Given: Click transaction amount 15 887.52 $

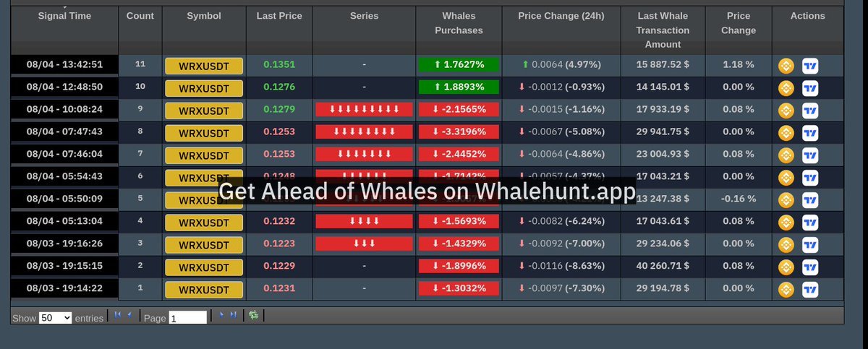Looking at the screenshot, I should (x=663, y=64).
